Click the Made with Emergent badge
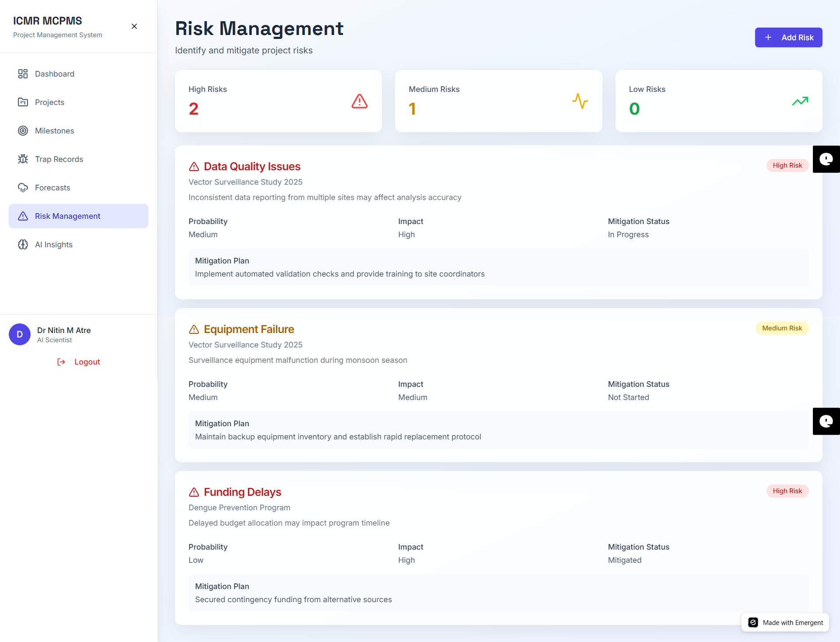840x642 pixels. (x=785, y=622)
